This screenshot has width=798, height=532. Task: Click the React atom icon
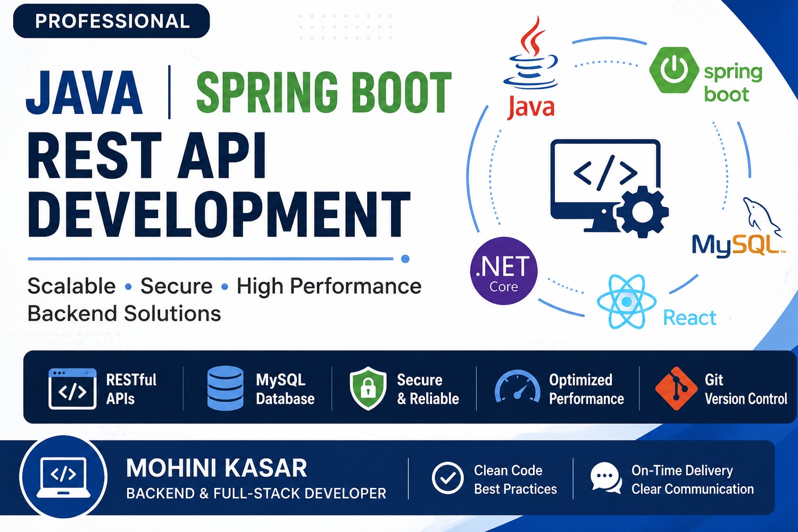[x=626, y=302]
